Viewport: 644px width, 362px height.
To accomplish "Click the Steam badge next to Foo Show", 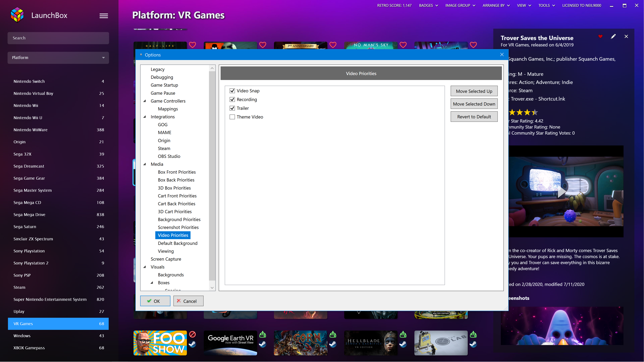I will click(192, 344).
